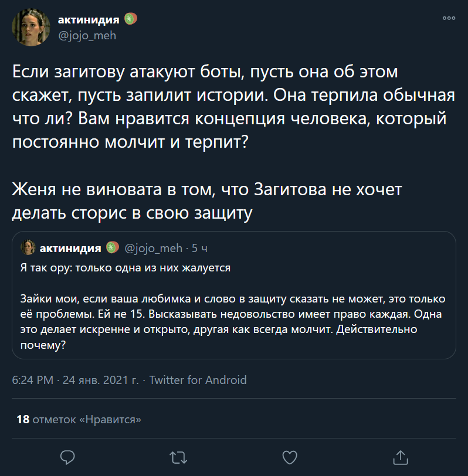
Task: Click the reply speech bubble icon
Action: coord(67,456)
